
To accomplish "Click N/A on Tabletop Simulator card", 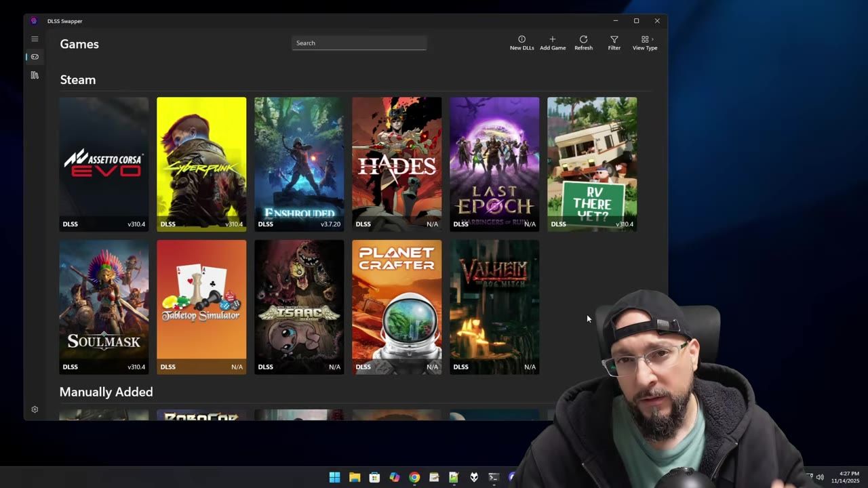I will (237, 367).
